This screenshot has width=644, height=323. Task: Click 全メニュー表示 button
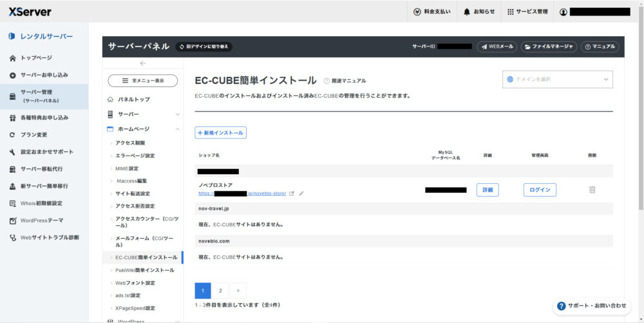142,81
